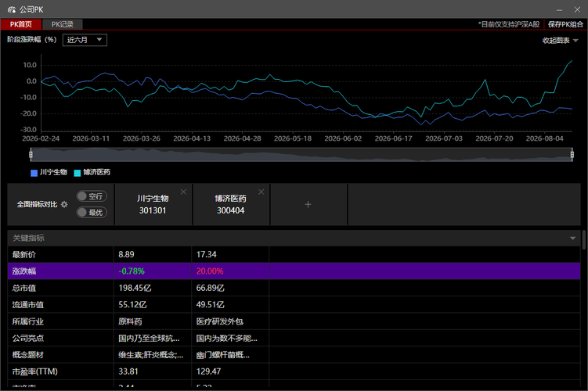
Task: Select the 公司亮点 row label
Action: point(27,338)
